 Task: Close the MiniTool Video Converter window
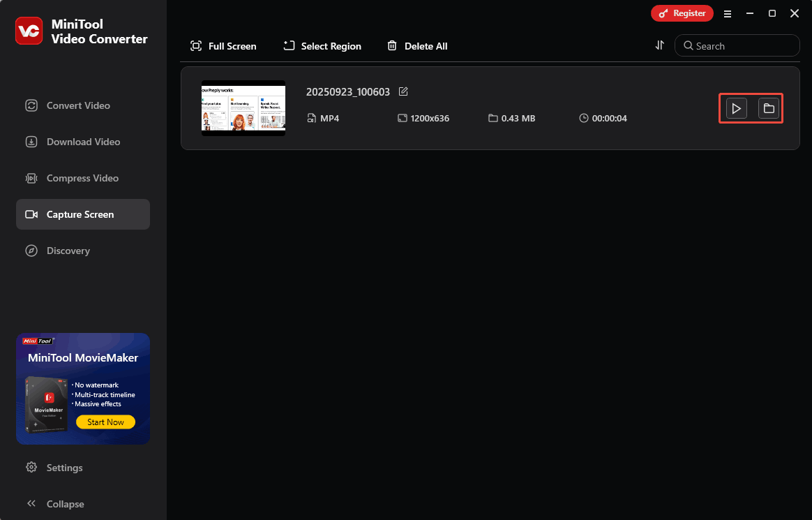click(x=795, y=13)
